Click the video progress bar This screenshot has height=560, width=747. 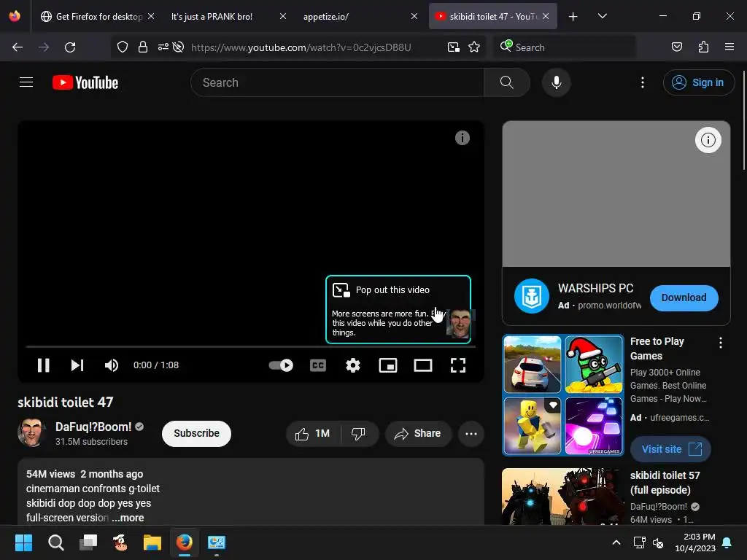click(x=251, y=346)
